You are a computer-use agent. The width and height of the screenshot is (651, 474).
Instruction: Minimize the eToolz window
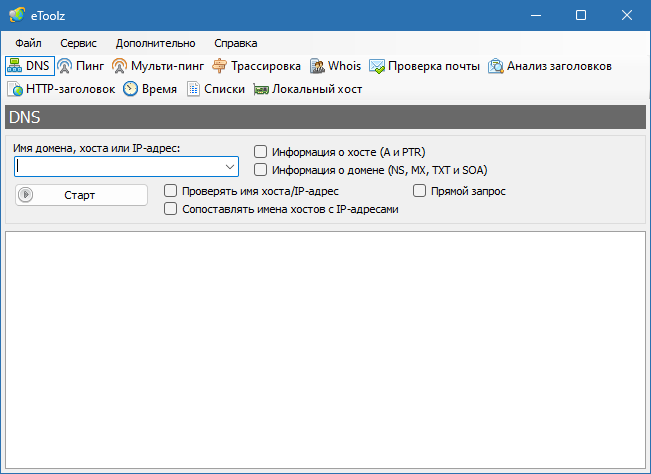(x=536, y=15)
